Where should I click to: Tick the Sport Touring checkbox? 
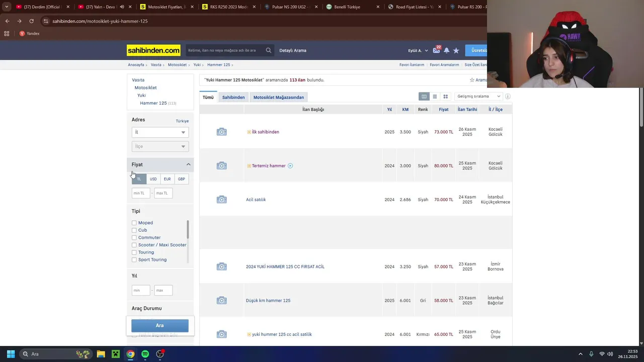(134, 260)
